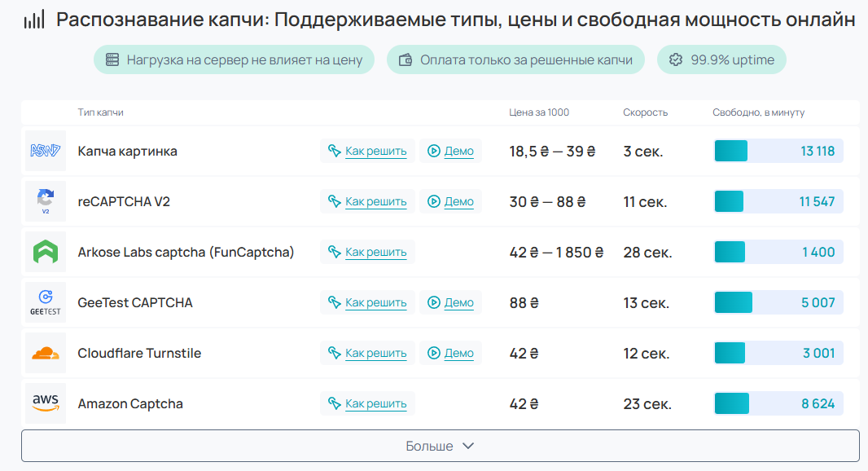
Task: Click the reCAPTCHA V2 logo icon
Action: pyautogui.click(x=46, y=201)
